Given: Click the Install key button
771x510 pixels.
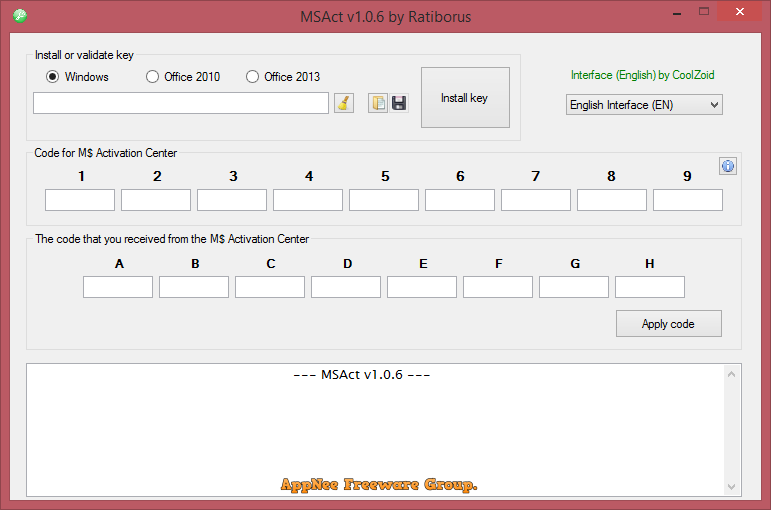Looking at the screenshot, I should 465,97.
